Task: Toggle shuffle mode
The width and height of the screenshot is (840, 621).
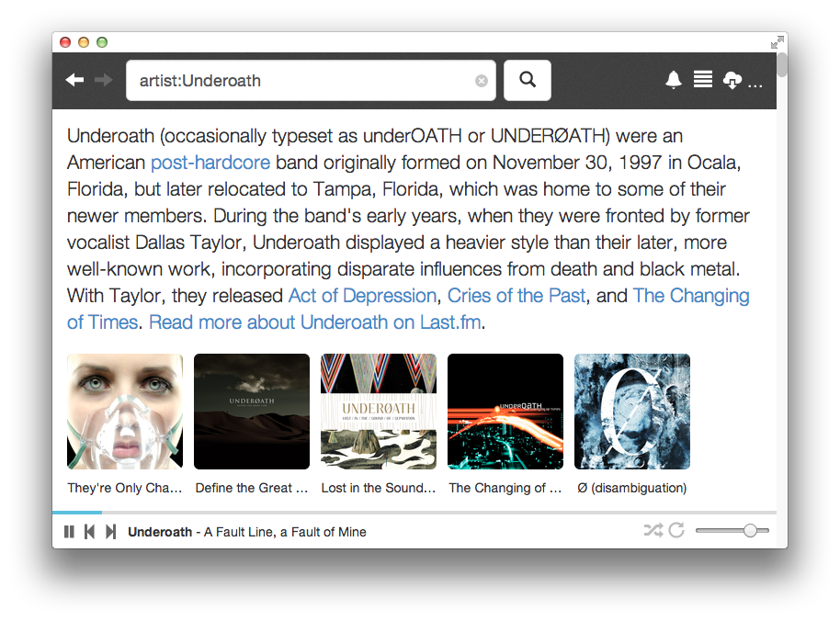Action: coord(653,530)
